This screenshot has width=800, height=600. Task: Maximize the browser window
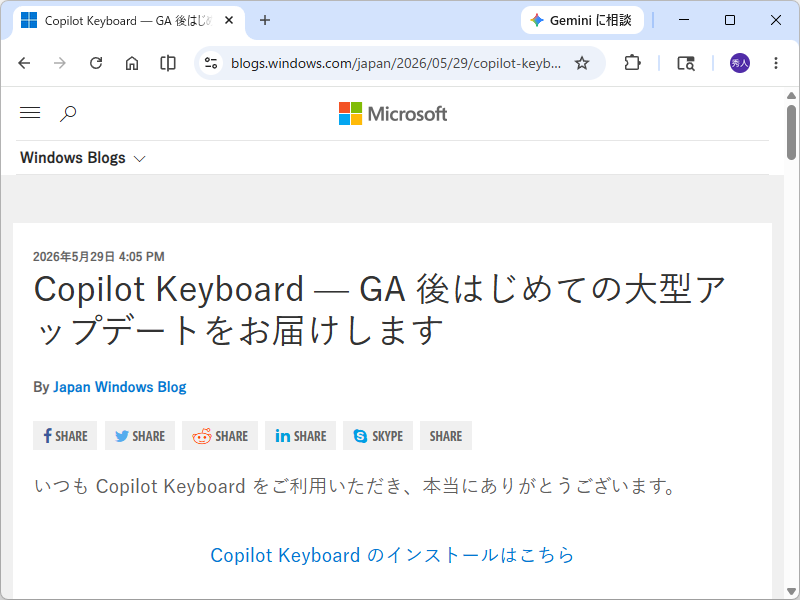pos(730,20)
